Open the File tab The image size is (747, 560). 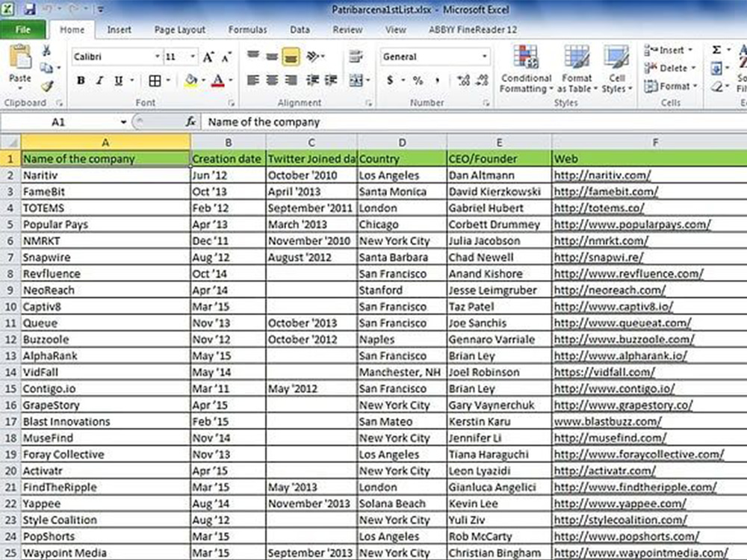pyautogui.click(x=23, y=30)
